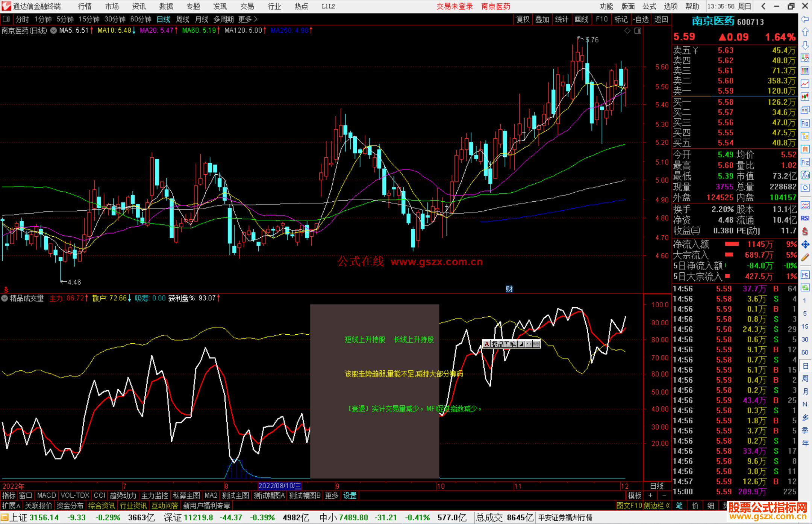Click the four-arrow move icon in sidebar
Viewport: 812px width, 524px height.
[805, 245]
